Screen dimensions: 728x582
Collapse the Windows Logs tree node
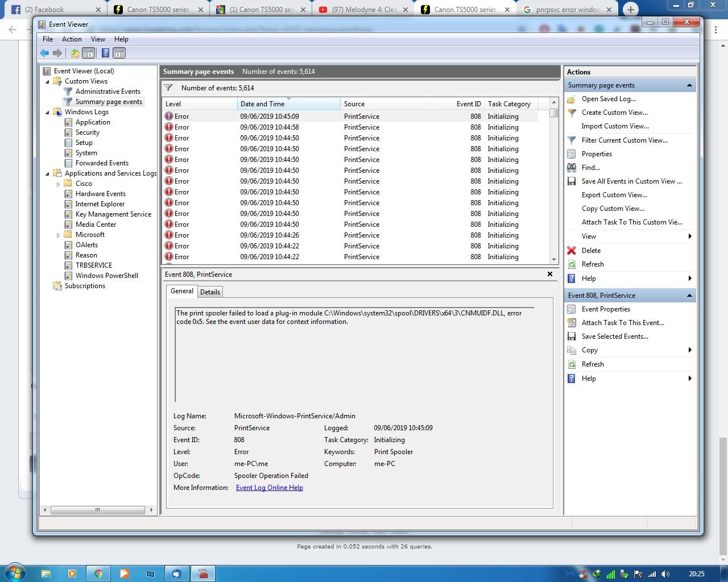(x=48, y=112)
